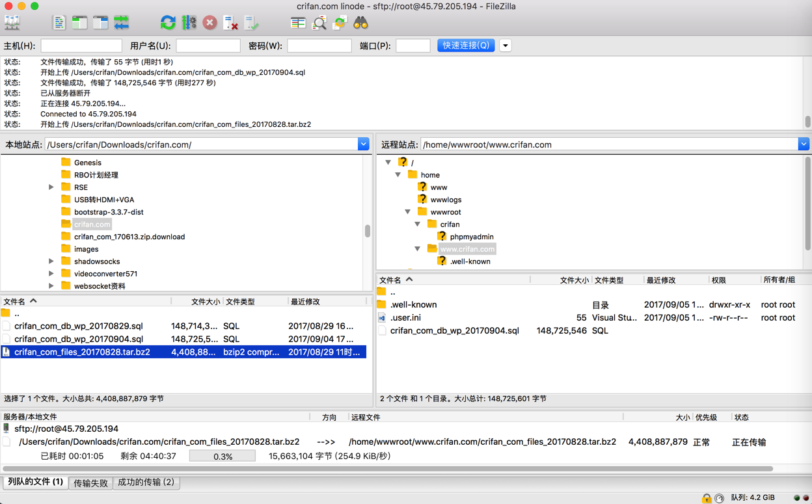Expand the videoconverter571 folder
Viewport: 812px width, 504px height.
coord(51,274)
